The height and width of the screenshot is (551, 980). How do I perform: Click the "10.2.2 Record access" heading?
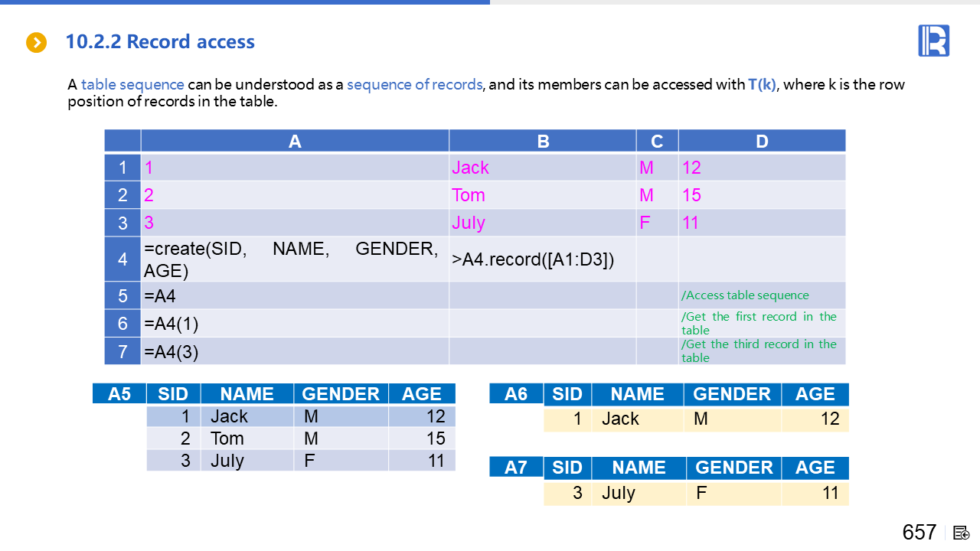pos(160,42)
